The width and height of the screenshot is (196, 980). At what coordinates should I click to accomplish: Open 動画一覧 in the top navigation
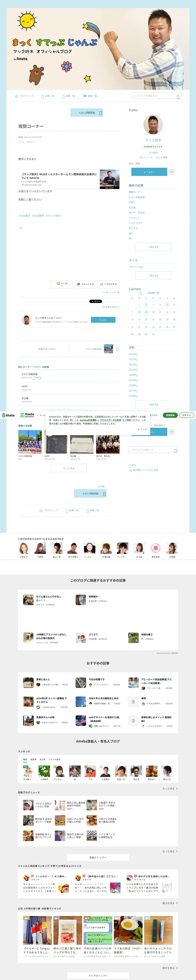(90, 96)
